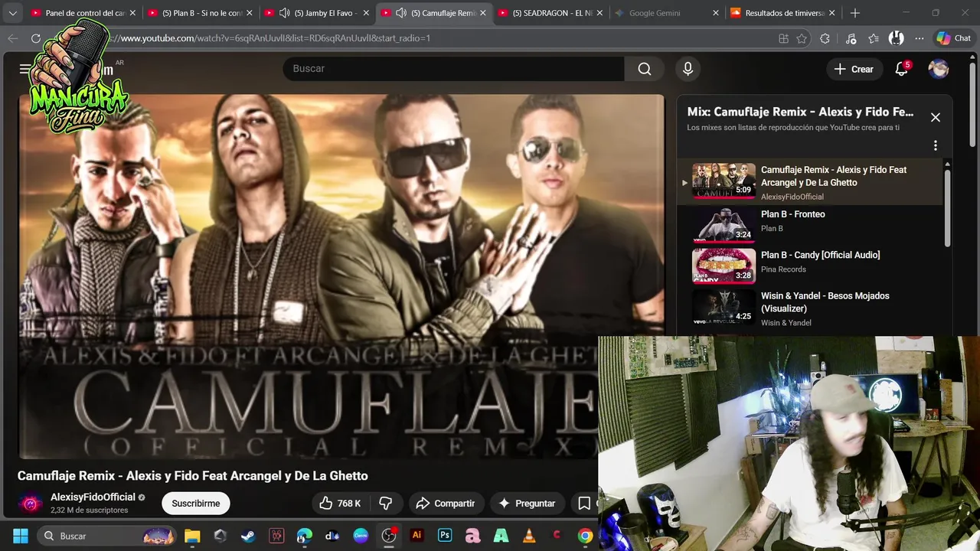The height and width of the screenshot is (551, 980).
Task: Click the Mix playlist scrollbar
Action: [x=947, y=207]
